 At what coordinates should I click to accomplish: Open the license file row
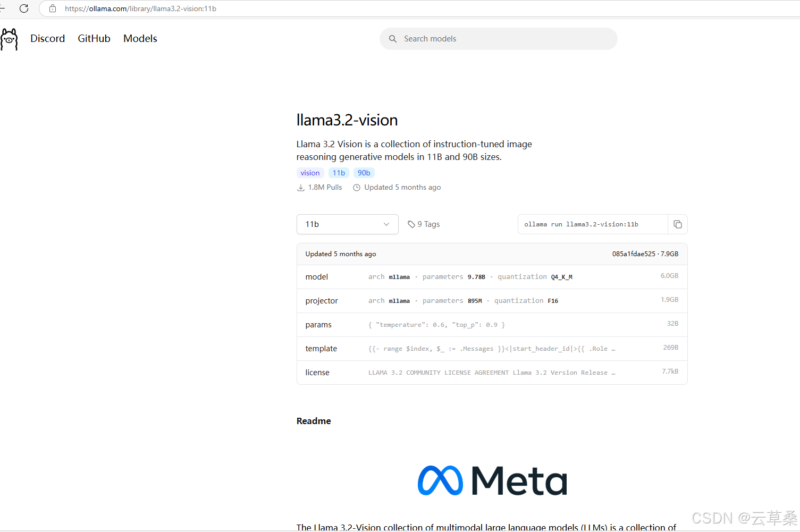[492, 373]
